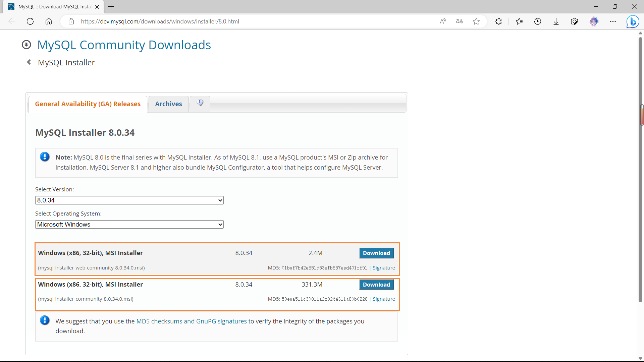Download the 331.3M full installer
644x362 pixels.
[x=376, y=285]
